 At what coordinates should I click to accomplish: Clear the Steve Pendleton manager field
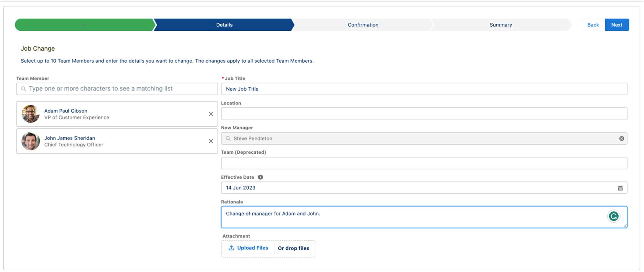click(621, 138)
